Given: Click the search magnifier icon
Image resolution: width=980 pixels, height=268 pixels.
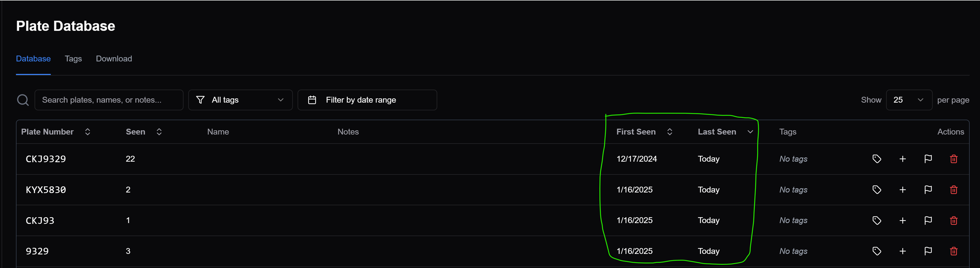Looking at the screenshot, I should [23, 100].
